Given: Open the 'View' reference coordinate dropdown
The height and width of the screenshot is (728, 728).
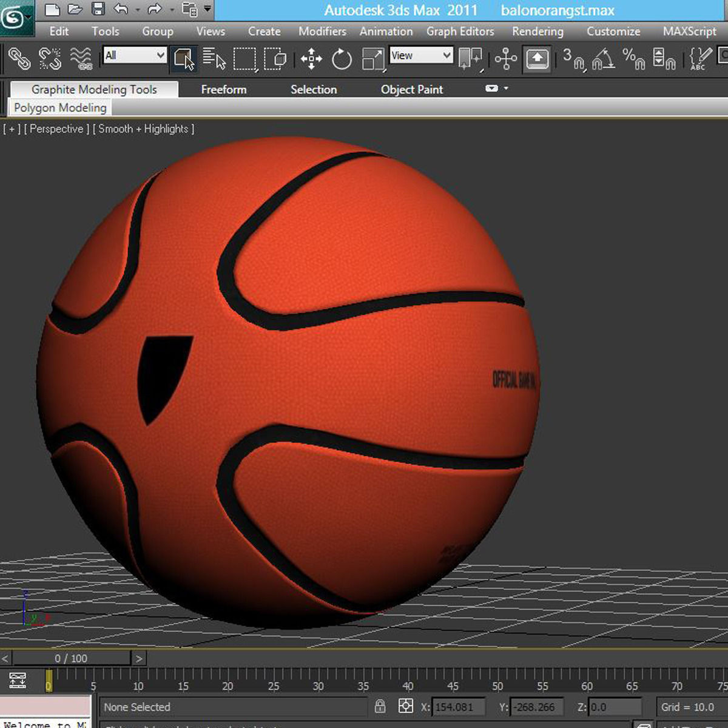Looking at the screenshot, I should pyautogui.click(x=421, y=56).
